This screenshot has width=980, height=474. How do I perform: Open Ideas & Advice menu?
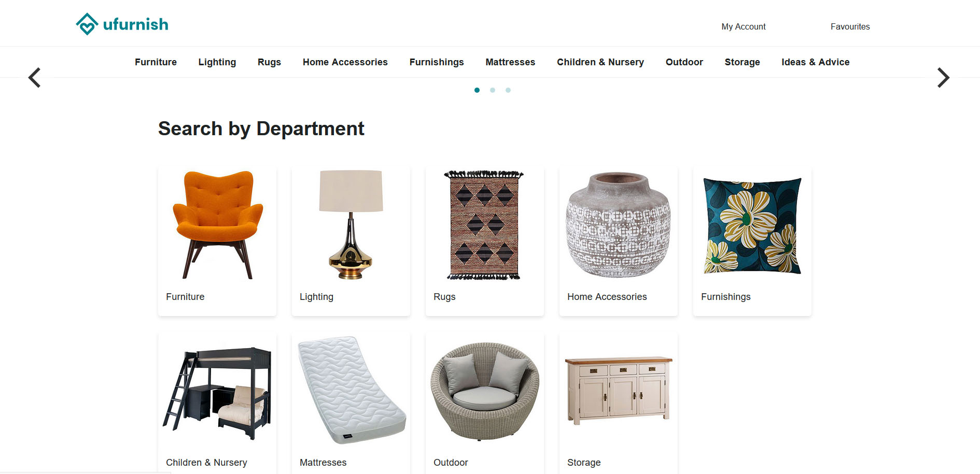[x=816, y=62]
